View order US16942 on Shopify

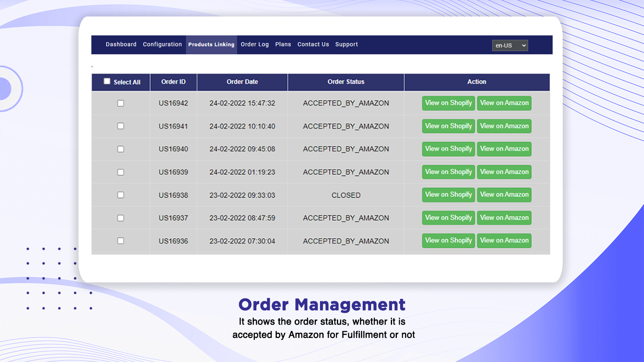(448, 103)
